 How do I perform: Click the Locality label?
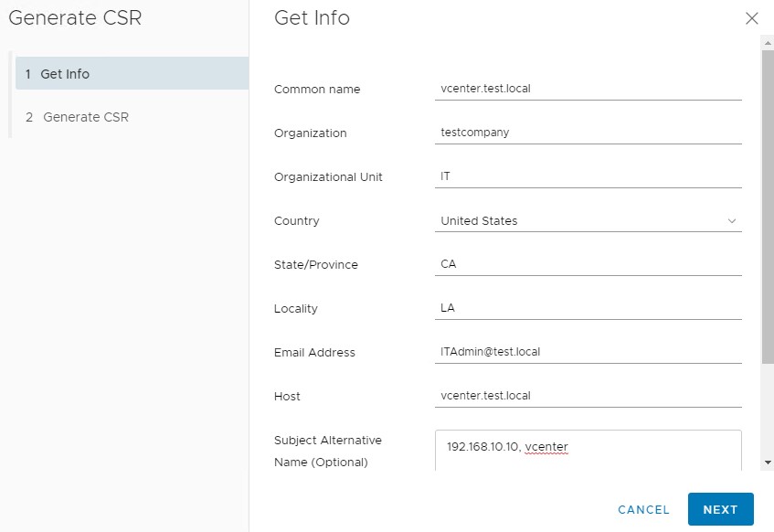[295, 309]
